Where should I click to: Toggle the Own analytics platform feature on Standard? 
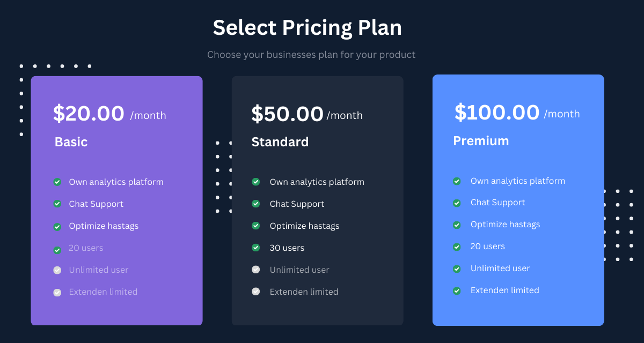point(256,182)
